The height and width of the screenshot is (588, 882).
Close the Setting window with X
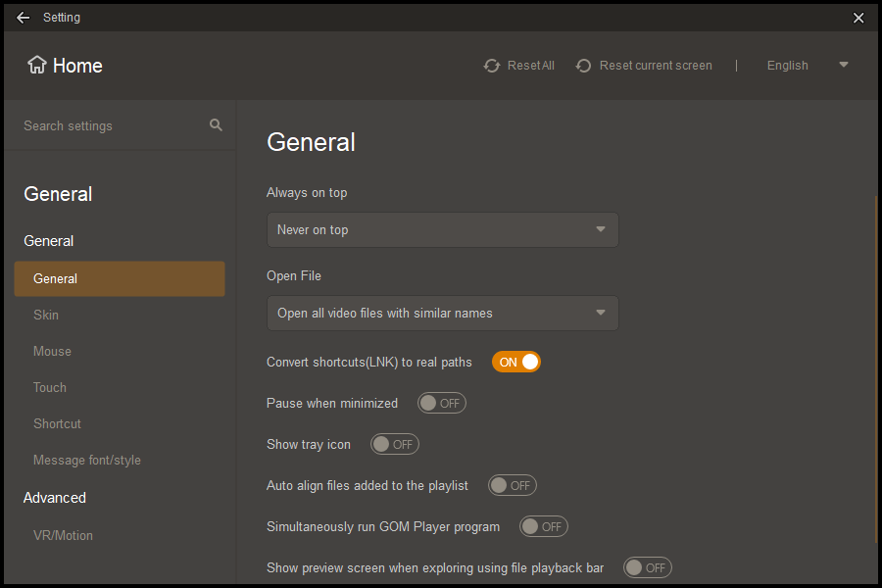point(858,18)
